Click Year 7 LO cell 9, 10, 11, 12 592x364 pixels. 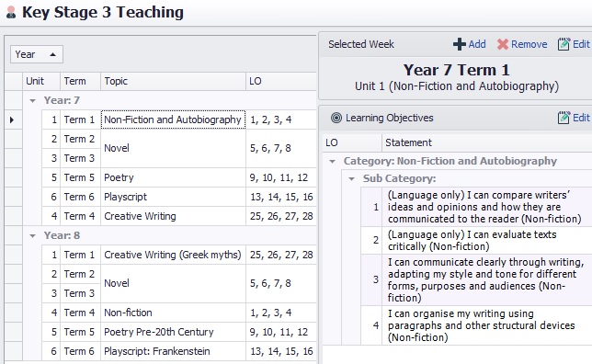click(x=281, y=177)
